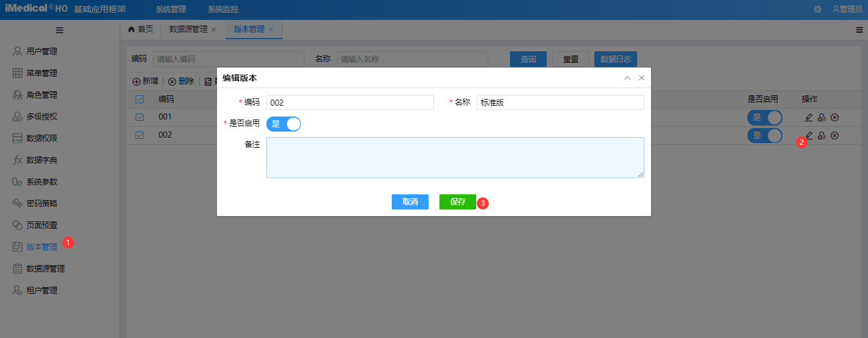
Task: Click the settings gear icon in top bar
Action: click(x=817, y=9)
